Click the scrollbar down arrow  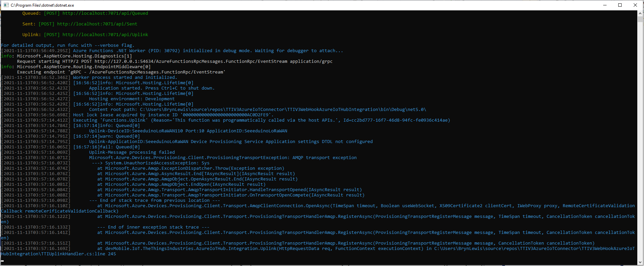(x=640, y=262)
